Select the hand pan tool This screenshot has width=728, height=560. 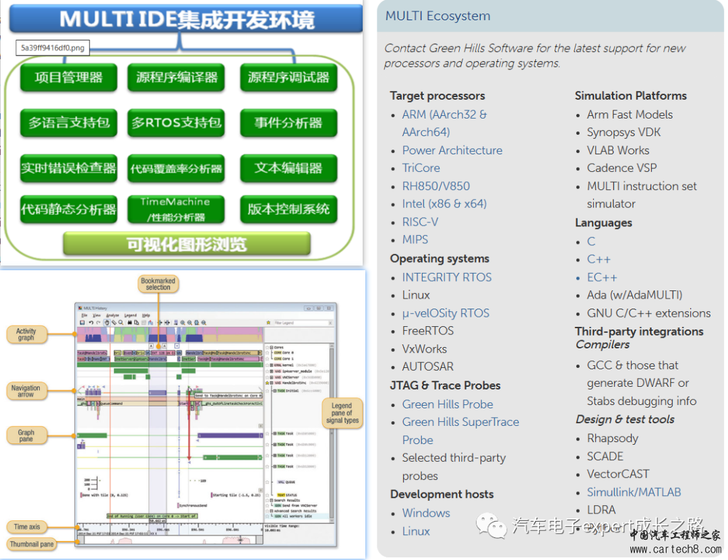click(x=107, y=322)
